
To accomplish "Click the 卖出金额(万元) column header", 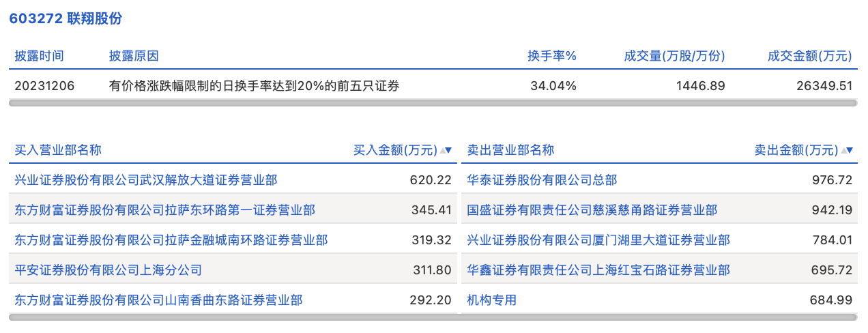I will 795,150.
